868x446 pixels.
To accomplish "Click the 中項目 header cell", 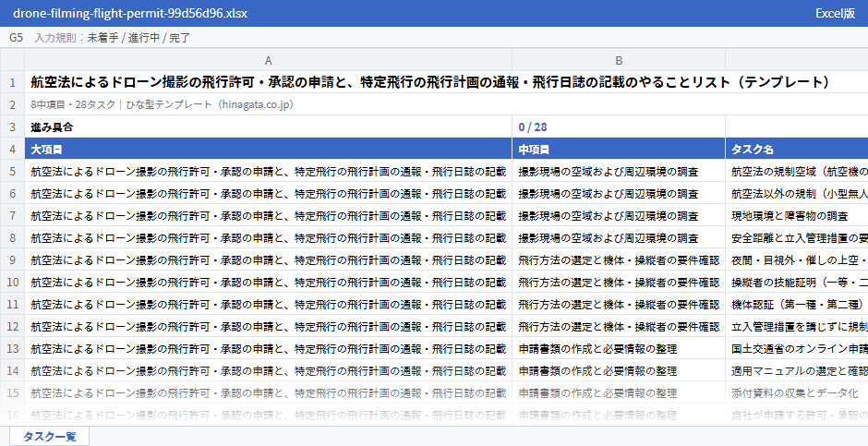I will coord(619,149).
